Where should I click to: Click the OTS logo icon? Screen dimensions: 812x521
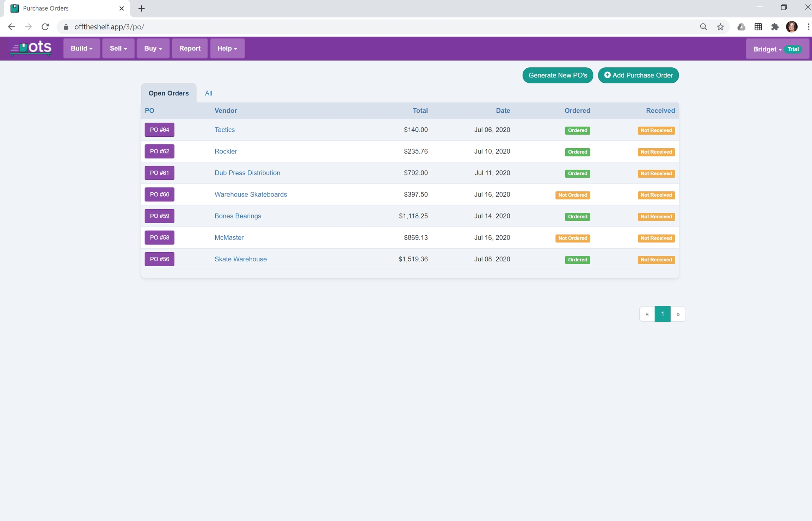tap(31, 48)
